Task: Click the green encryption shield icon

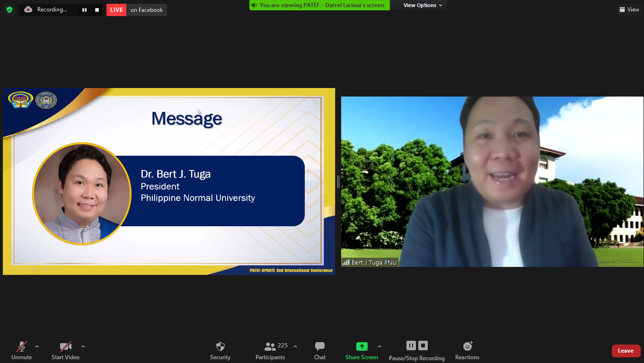Action: point(9,9)
